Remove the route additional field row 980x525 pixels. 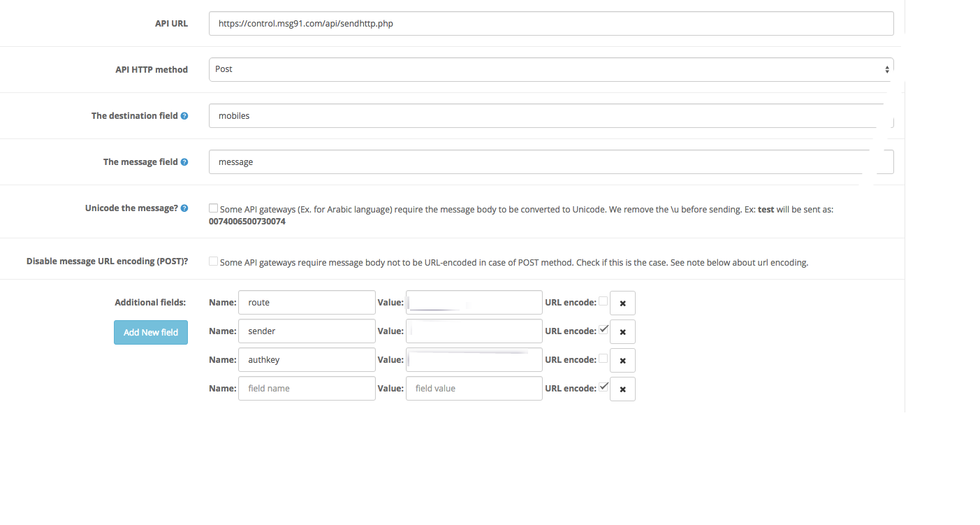point(622,303)
